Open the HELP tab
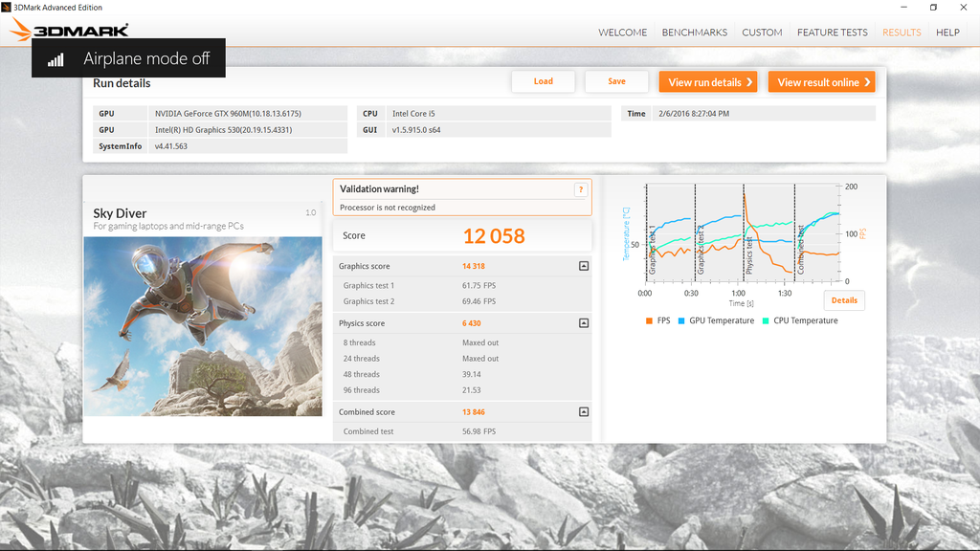Viewport: 980px width, 551px height. click(x=947, y=33)
